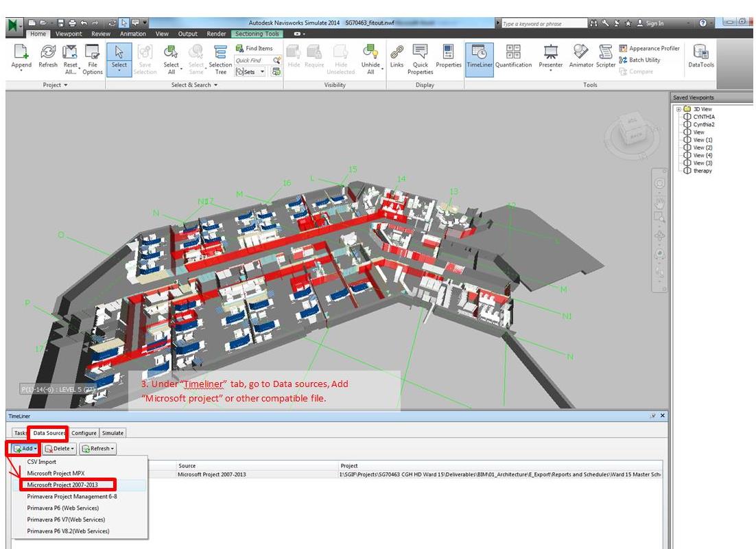
Task: Open the Viewpoint ribbon tab
Action: pyautogui.click(x=69, y=34)
